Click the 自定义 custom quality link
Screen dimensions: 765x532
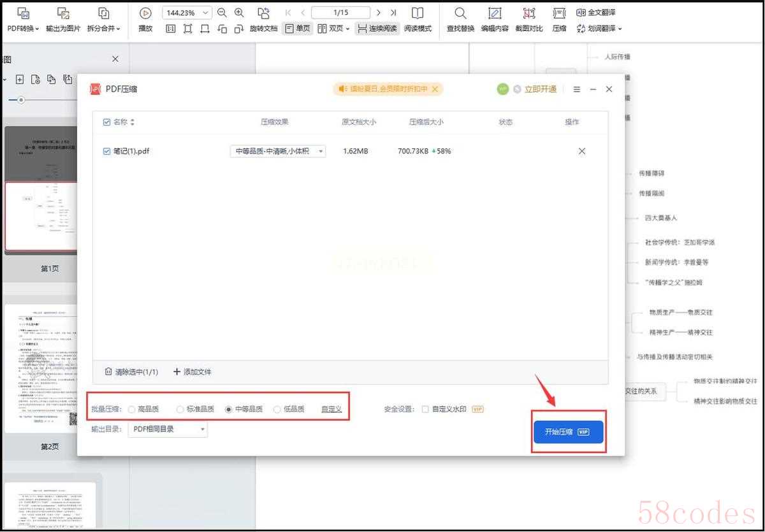[x=331, y=410]
